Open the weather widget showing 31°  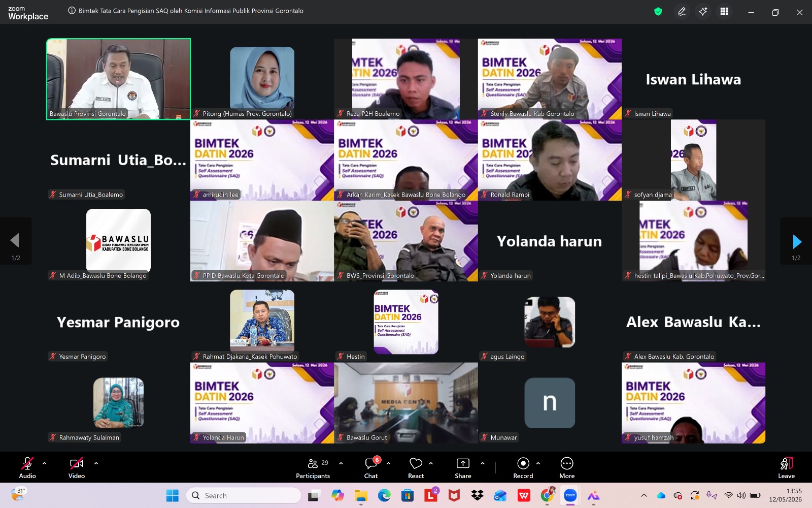click(x=17, y=495)
